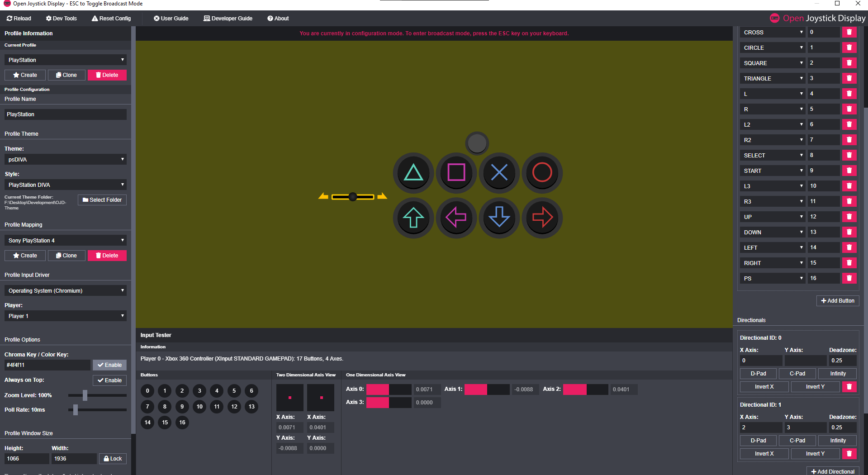The width and height of the screenshot is (868, 475).
Task: Enable Always on Top
Action: [x=109, y=380]
